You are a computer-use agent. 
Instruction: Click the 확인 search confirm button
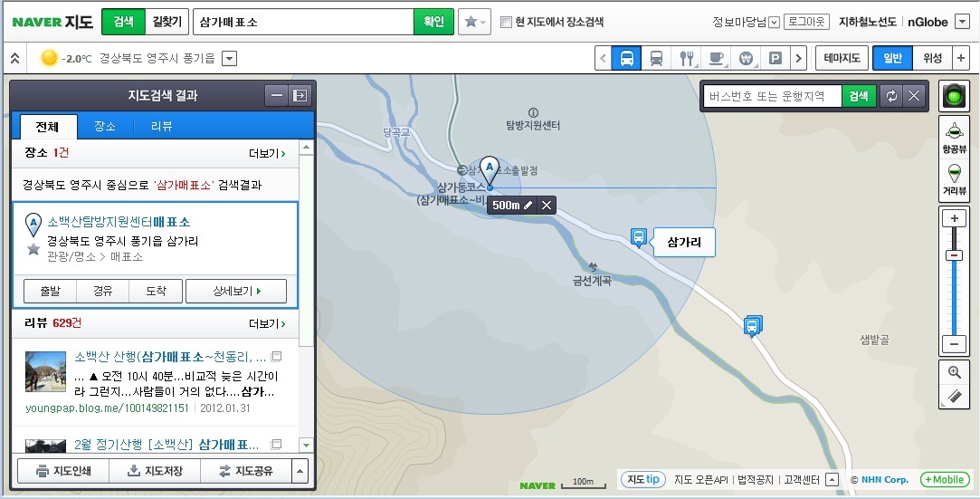(433, 22)
